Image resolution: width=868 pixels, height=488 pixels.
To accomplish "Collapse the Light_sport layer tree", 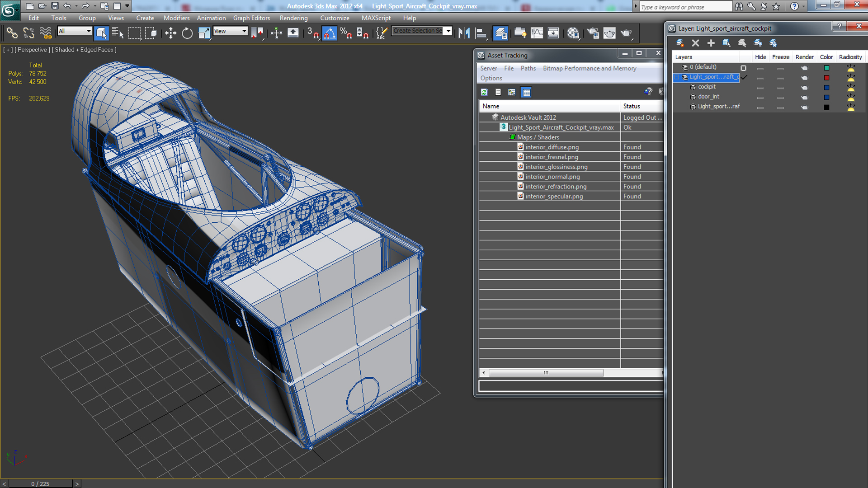I will (x=677, y=77).
